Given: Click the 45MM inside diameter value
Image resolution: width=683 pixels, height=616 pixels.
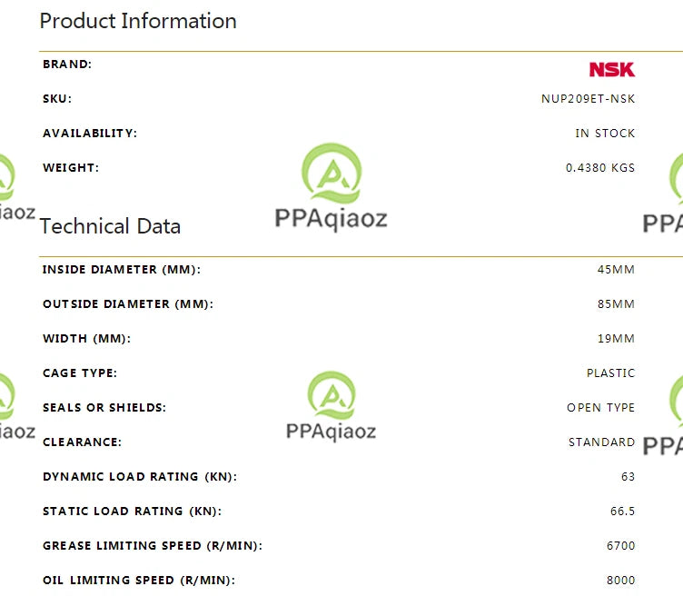Looking at the screenshot, I should tap(616, 270).
